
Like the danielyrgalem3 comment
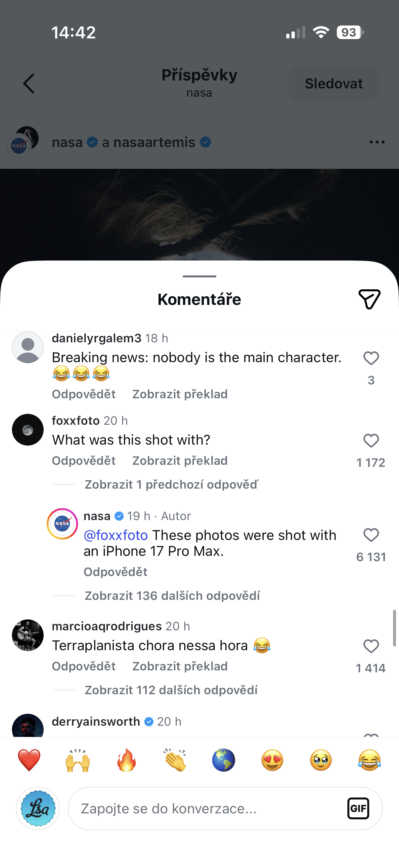pos(371,358)
